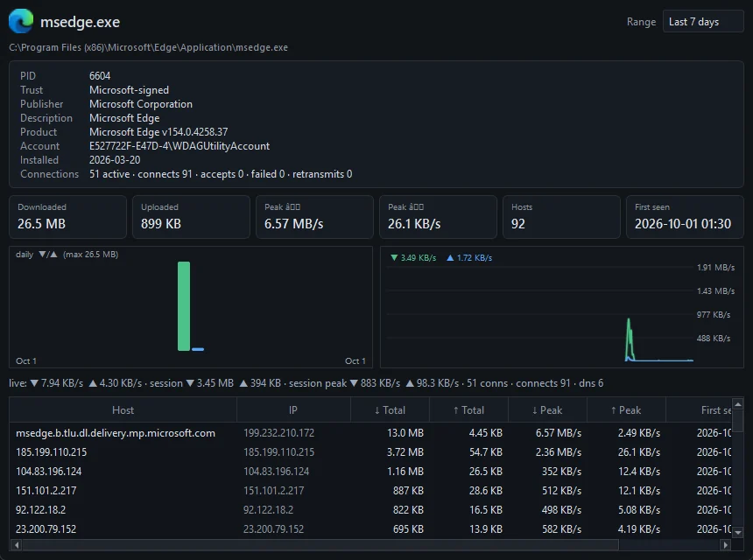Open the Range dropdown showing Last 7 days
The image size is (753, 560).
[x=702, y=22]
